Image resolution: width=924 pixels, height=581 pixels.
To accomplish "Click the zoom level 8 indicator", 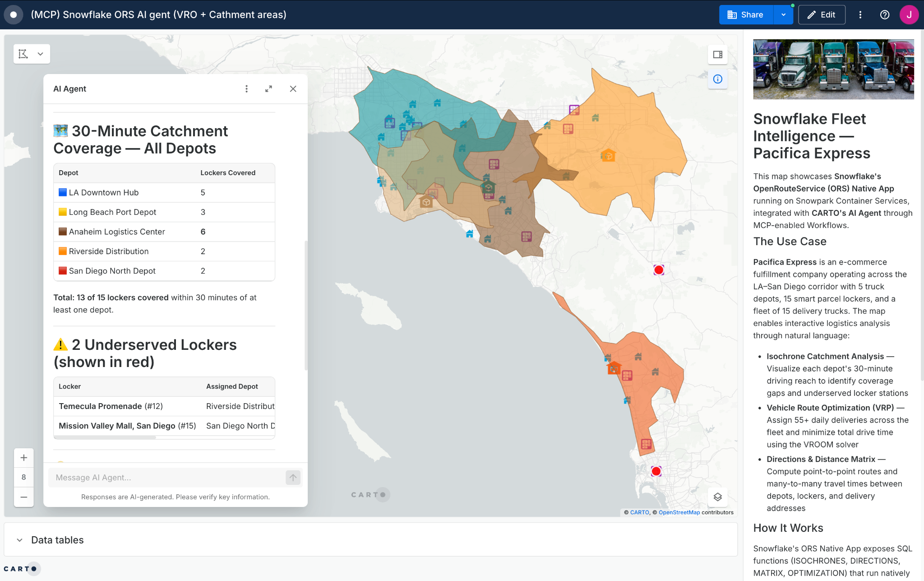I will [x=24, y=477].
